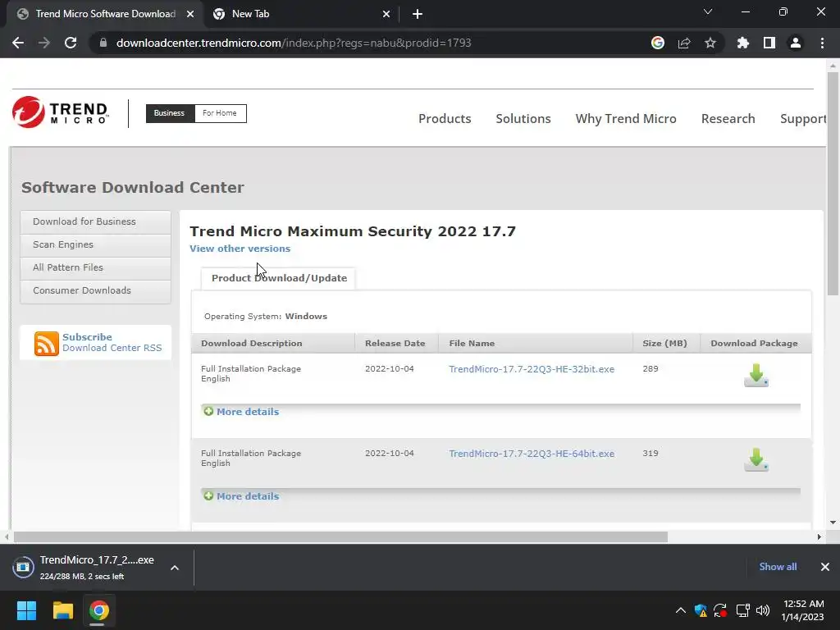
Task: Click Show all downloads
Action: coord(778,567)
